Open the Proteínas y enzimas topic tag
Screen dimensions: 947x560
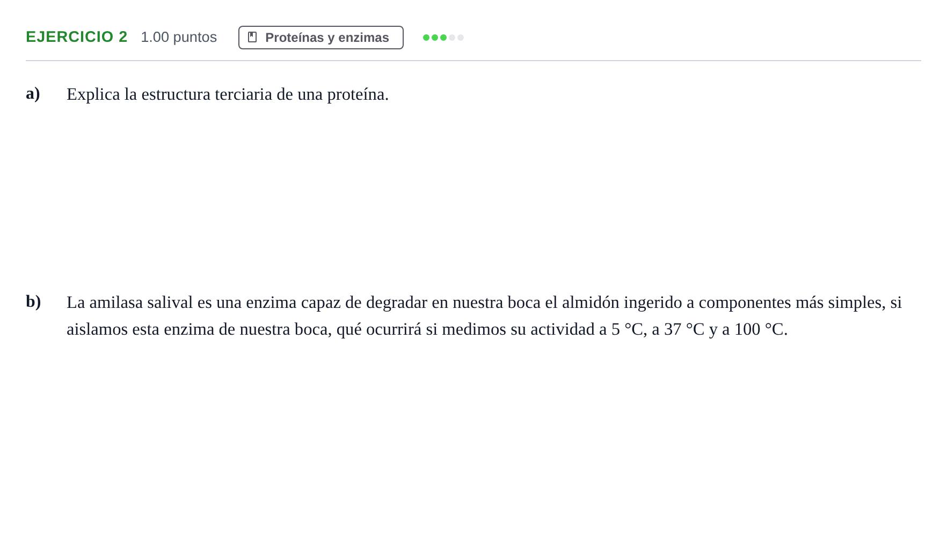(321, 38)
